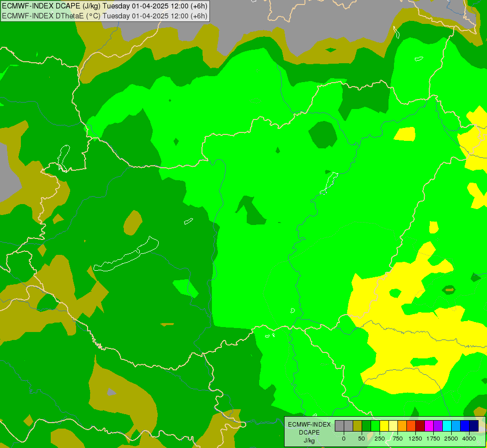Screen dimensions: 487x448
Task: Click the legend value 1250
Action: pyautogui.click(x=415, y=439)
